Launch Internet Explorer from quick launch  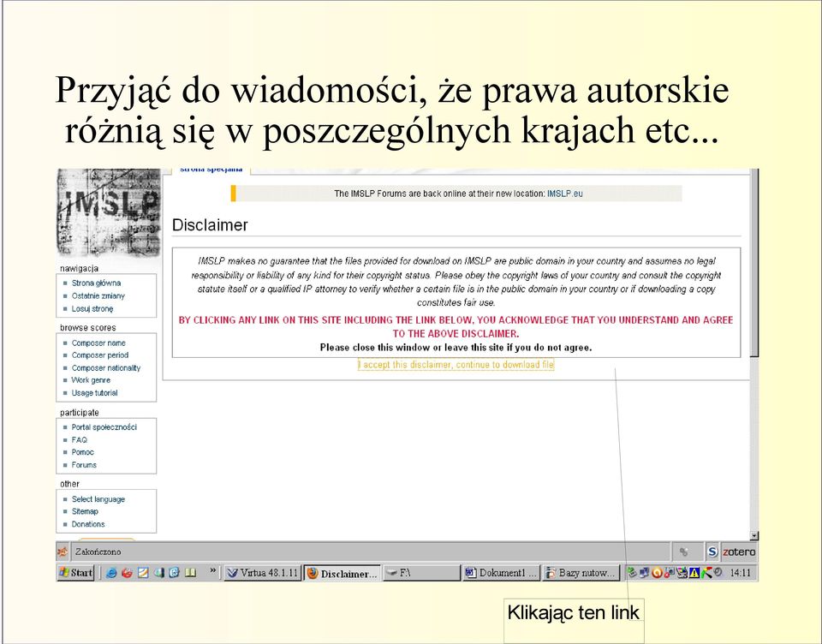(x=110, y=573)
